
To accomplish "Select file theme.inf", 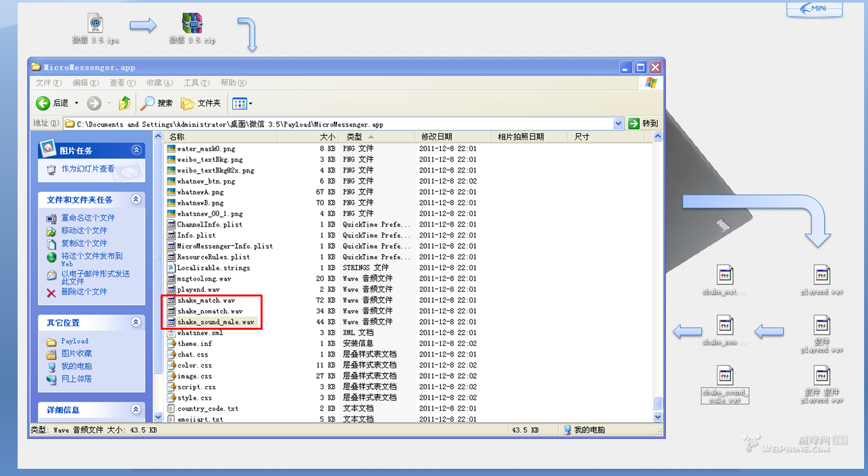I will [195, 343].
